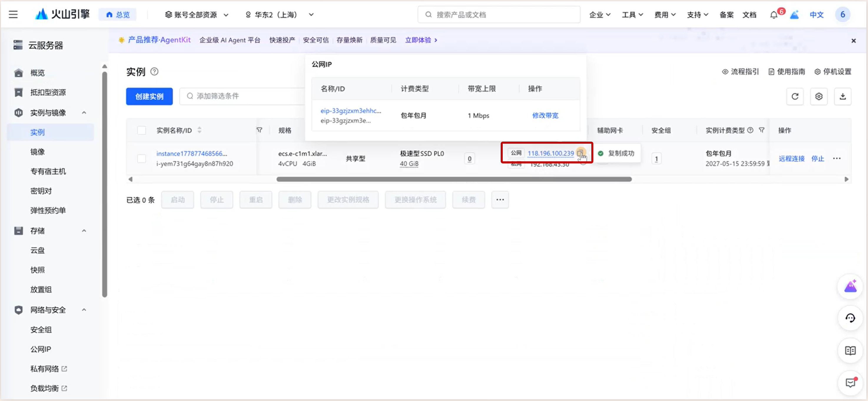Open 备案 in the top bar

click(x=726, y=15)
